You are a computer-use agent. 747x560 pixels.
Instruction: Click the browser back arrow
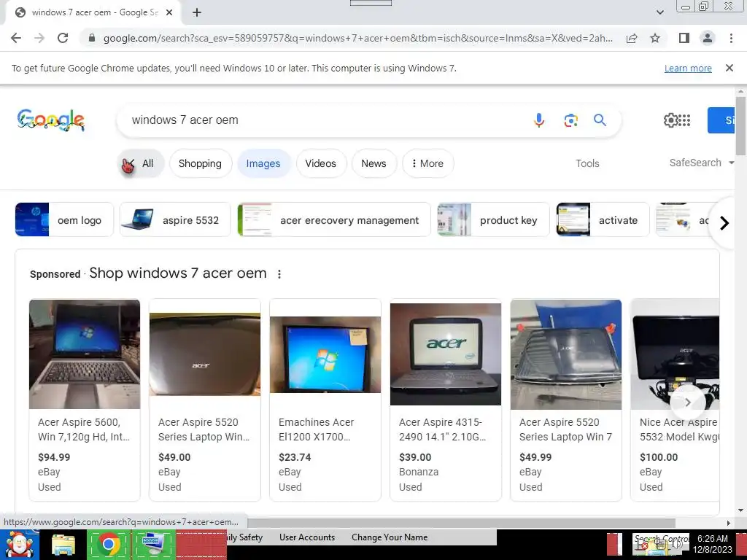coord(16,38)
